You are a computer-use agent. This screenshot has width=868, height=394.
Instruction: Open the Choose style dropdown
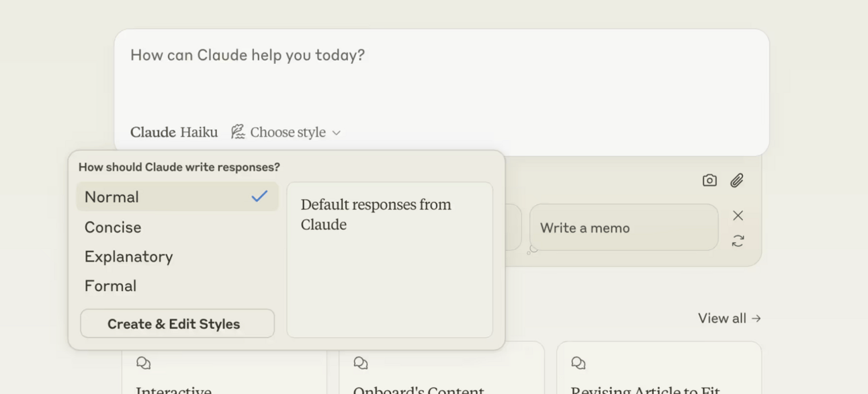[x=286, y=132]
